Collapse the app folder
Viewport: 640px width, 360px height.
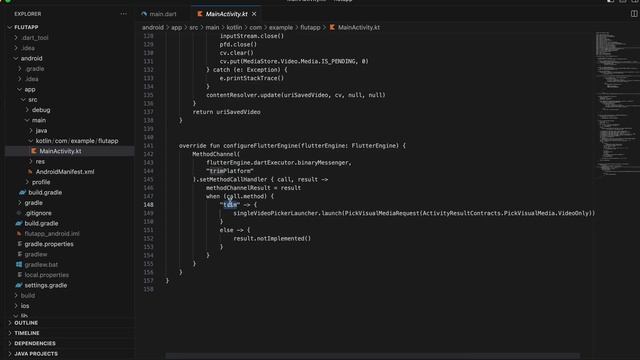(20, 89)
